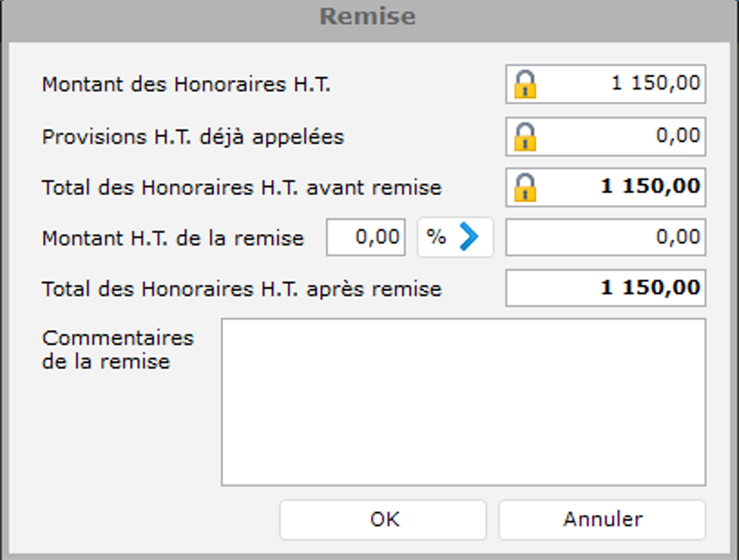Image resolution: width=739 pixels, height=560 pixels.
Task: Click the 'Montant des Honoraires H.T.' label
Action: (186, 85)
